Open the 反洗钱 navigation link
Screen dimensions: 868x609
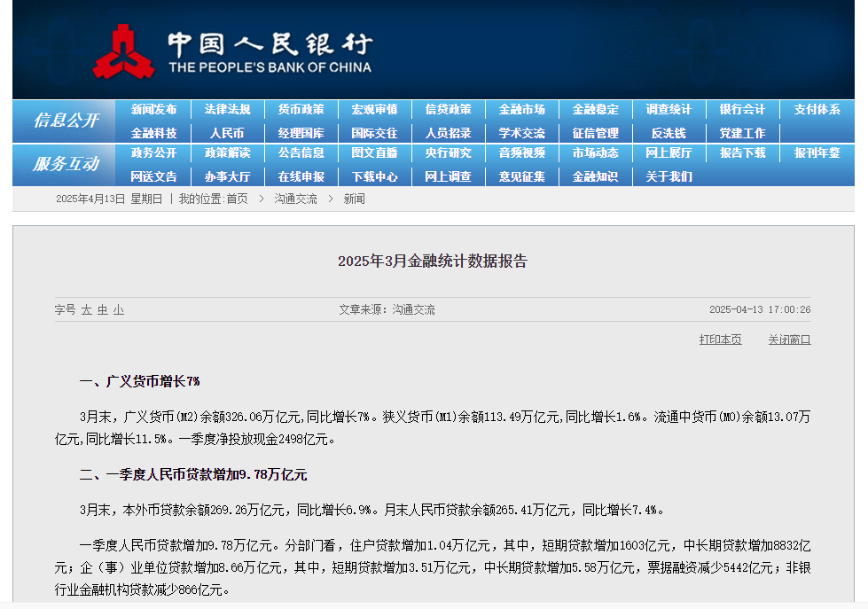click(669, 133)
